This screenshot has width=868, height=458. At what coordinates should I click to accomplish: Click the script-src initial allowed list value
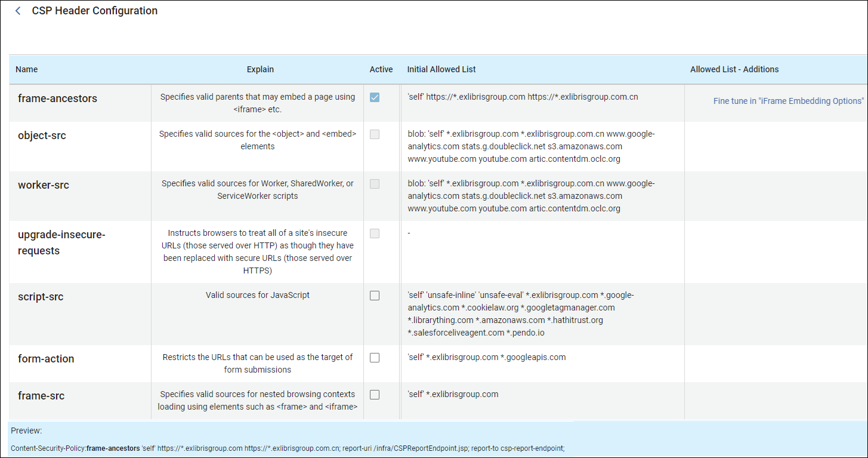point(521,313)
